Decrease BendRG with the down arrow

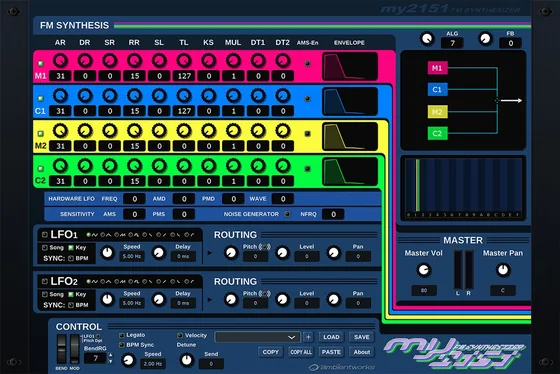(110, 361)
